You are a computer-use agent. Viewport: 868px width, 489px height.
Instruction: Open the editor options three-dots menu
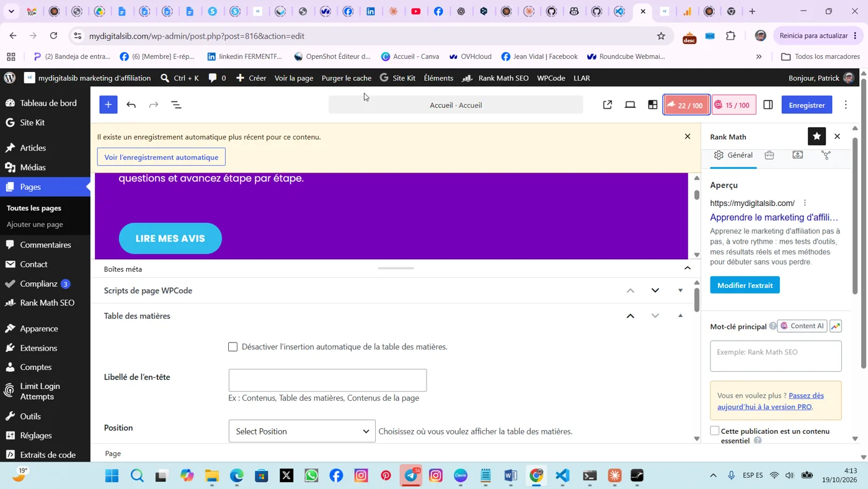846,105
